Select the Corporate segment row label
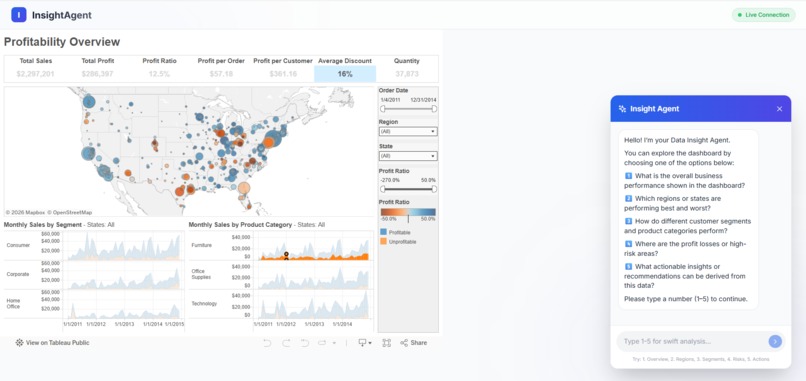 (18, 275)
